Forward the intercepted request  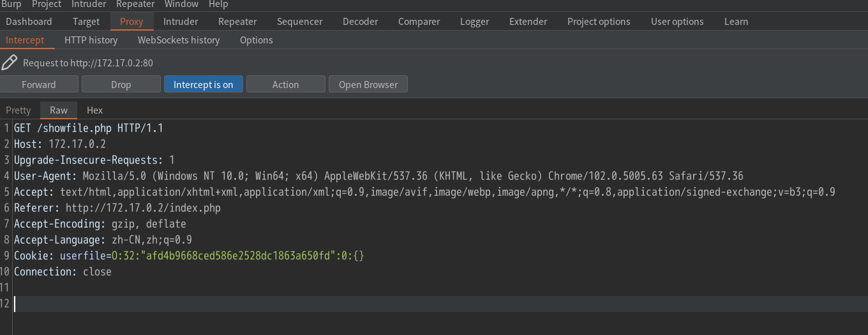pyautogui.click(x=39, y=84)
